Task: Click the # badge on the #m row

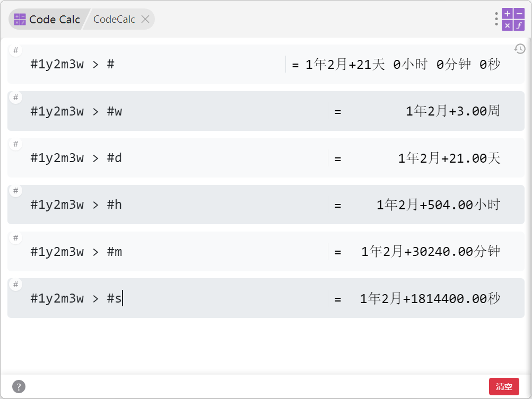Action: click(15, 238)
